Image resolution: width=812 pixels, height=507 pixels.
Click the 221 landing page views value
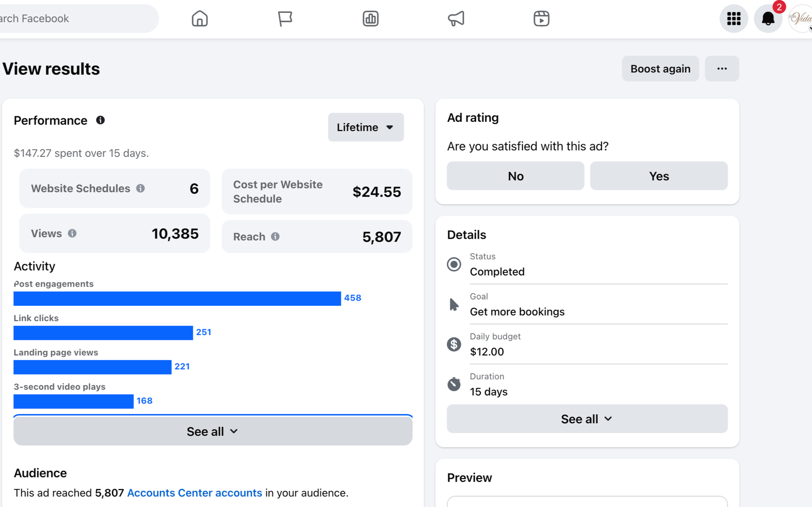182,367
